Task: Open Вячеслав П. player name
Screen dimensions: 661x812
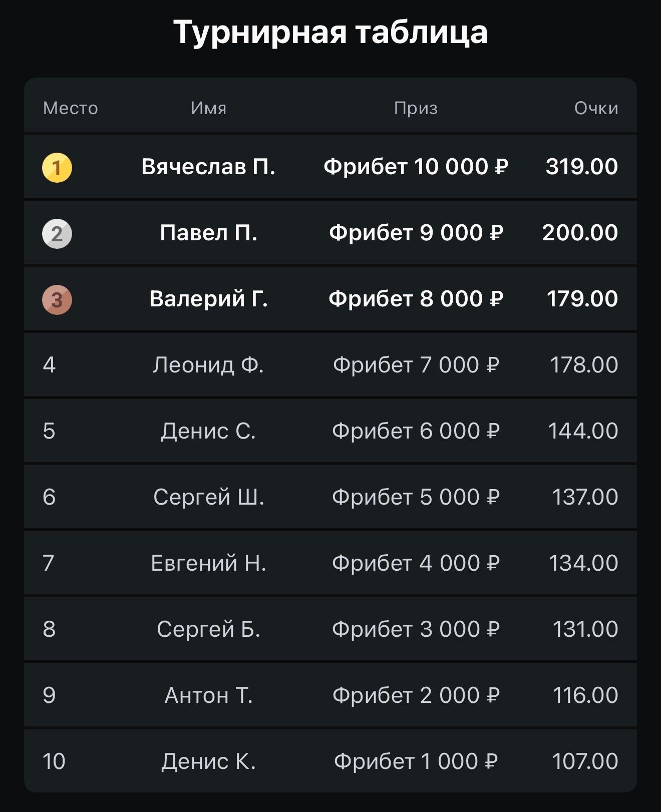Action: pyautogui.click(x=208, y=167)
